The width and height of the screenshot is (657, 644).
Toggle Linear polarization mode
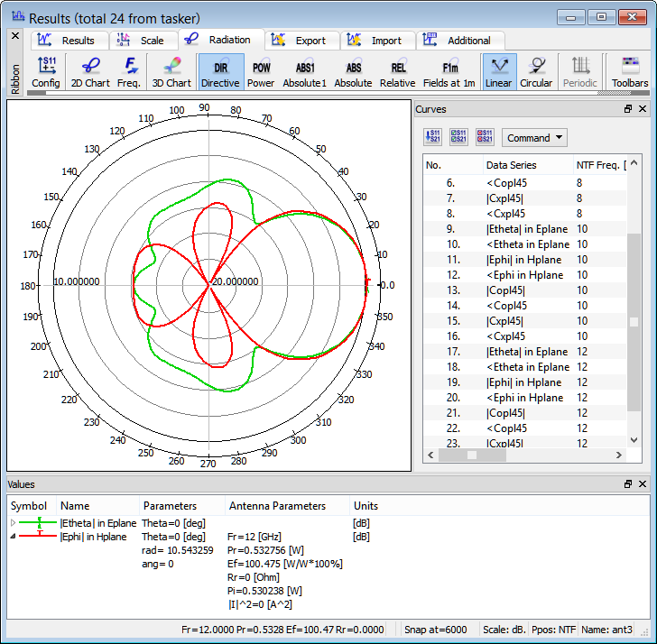(498, 72)
